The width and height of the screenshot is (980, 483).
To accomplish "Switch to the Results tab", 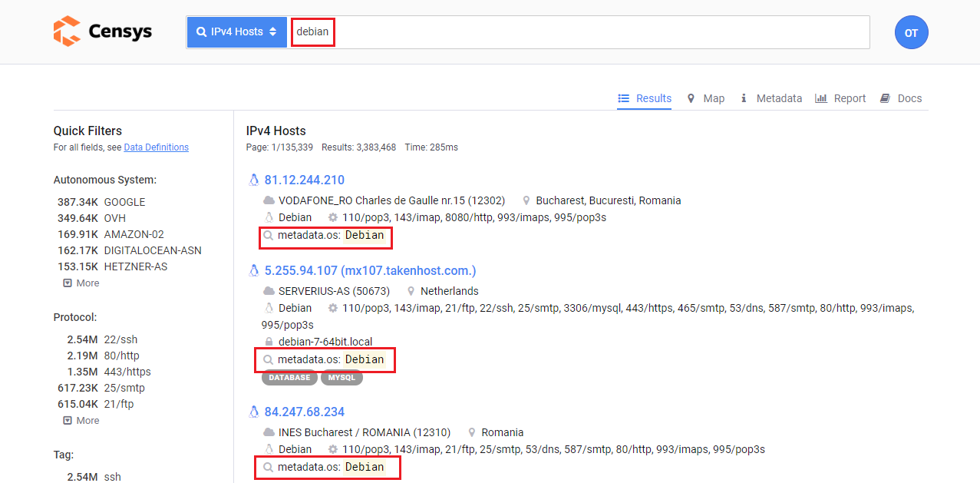I will point(645,98).
